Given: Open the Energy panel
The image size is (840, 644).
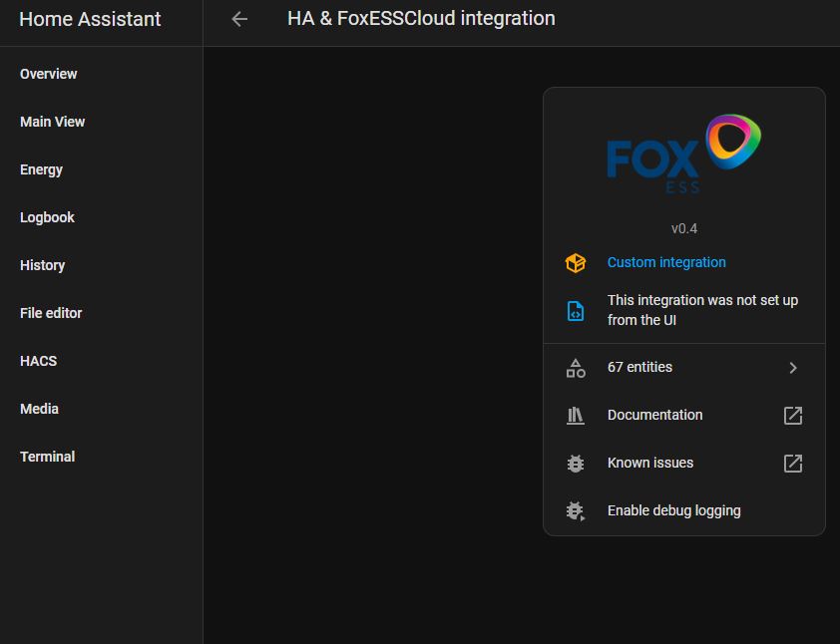Looking at the screenshot, I should tap(42, 169).
